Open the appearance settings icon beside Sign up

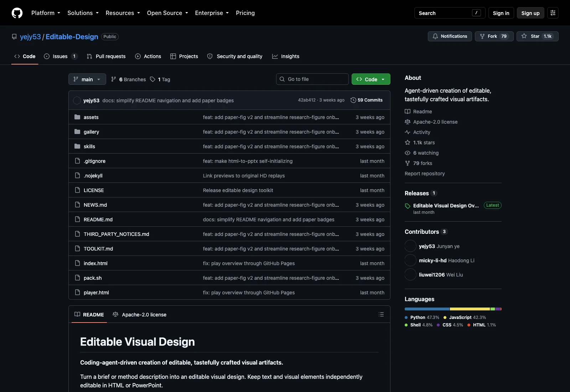coord(553,13)
